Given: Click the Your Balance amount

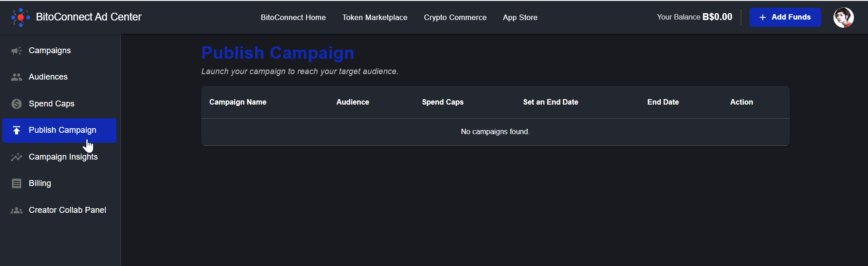Looking at the screenshot, I should pos(717,17).
